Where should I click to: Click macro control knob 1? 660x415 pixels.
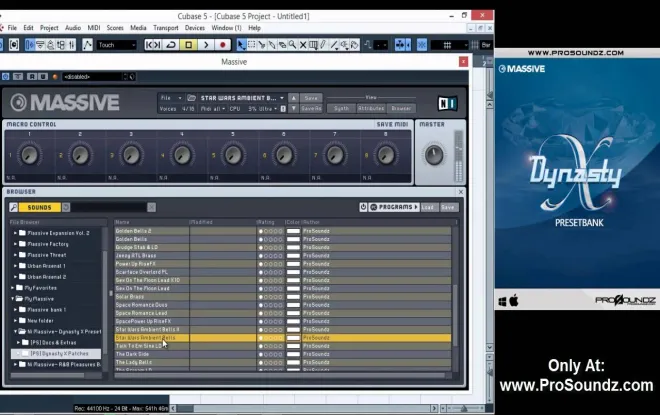coord(29,155)
